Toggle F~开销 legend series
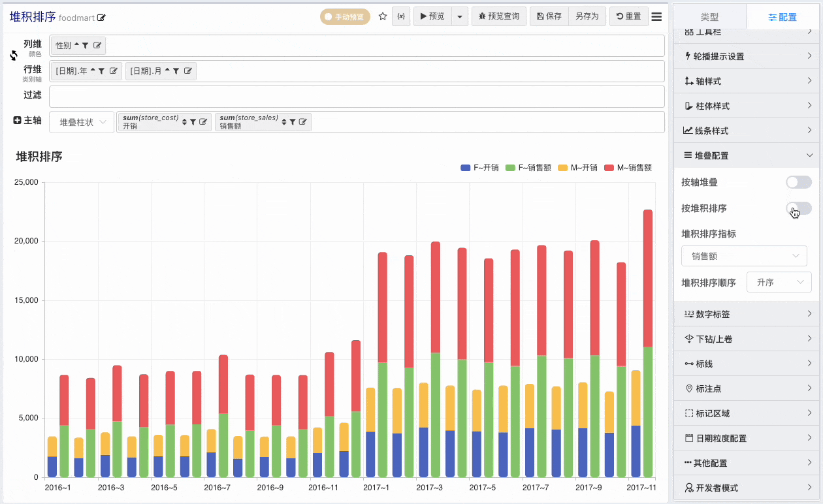The height and width of the screenshot is (504, 823). tap(479, 168)
